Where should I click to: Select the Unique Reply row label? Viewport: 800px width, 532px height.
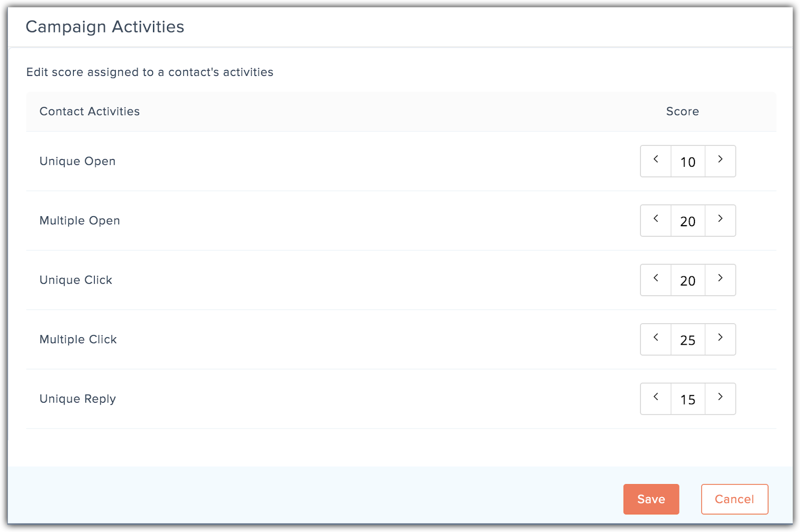click(77, 399)
